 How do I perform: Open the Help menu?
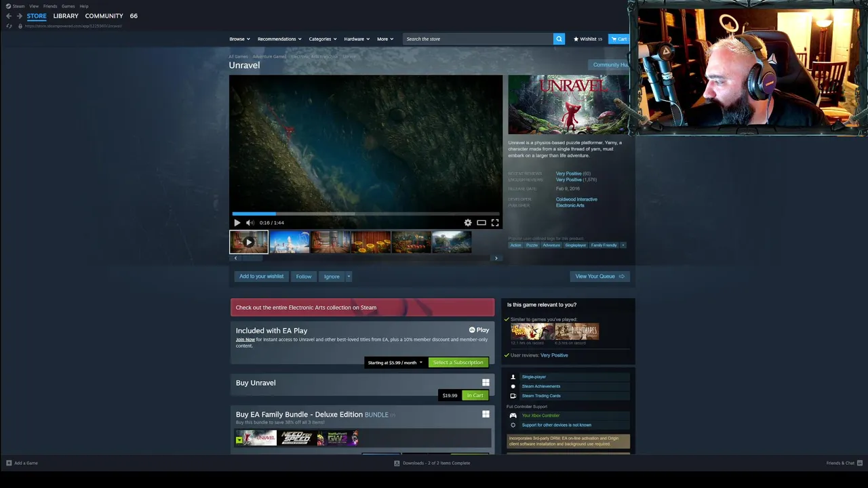84,6
